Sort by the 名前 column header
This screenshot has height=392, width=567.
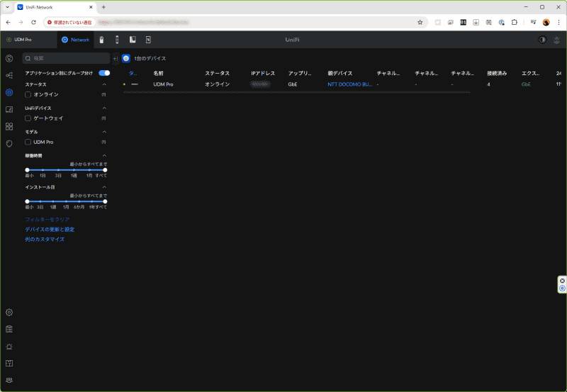coord(158,74)
